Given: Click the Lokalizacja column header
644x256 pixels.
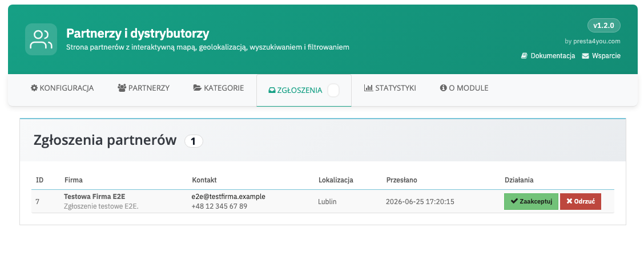Looking at the screenshot, I should tap(336, 180).
